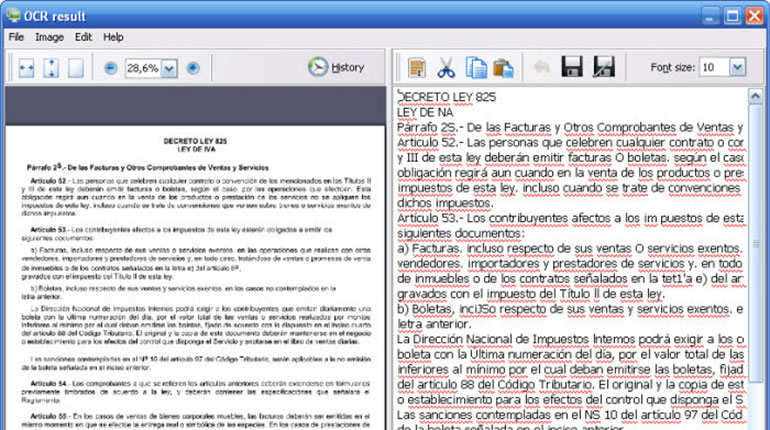
Task: Minimize the OCR result window
Action: click(710, 16)
